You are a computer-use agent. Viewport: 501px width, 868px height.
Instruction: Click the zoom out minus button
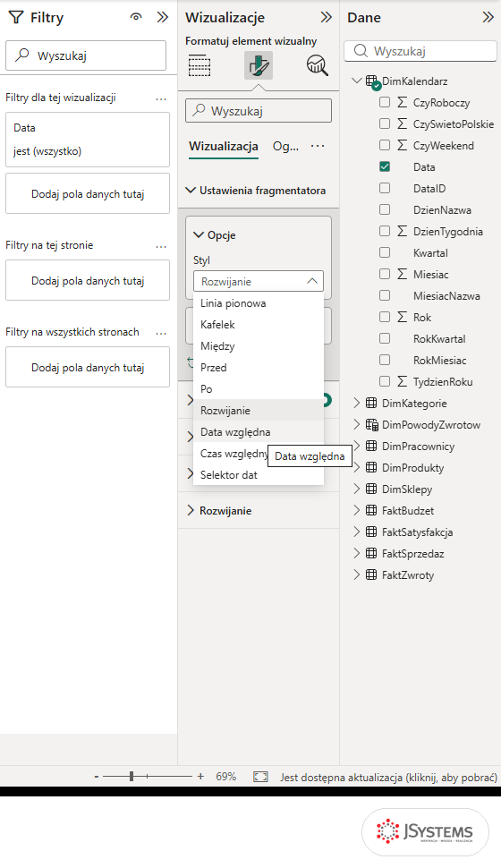pos(97,777)
